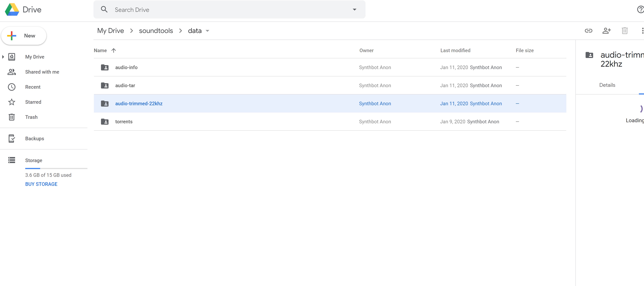Open search options dropdown arrow

click(354, 10)
